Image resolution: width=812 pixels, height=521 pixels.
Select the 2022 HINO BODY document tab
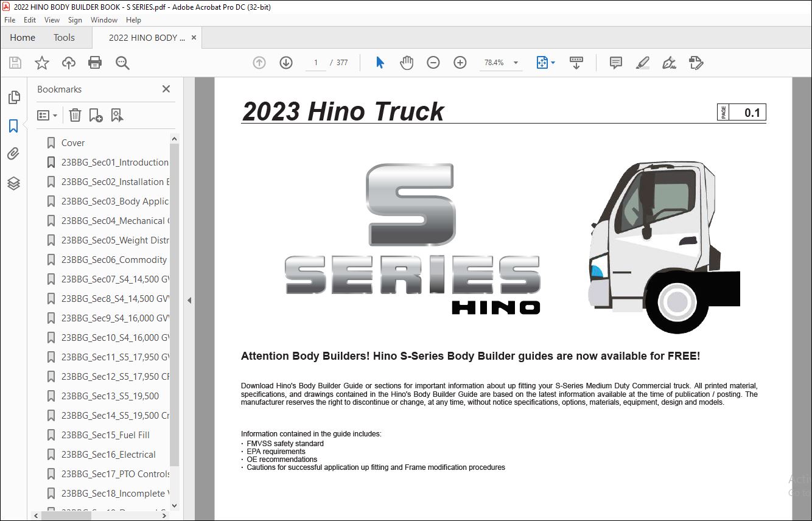[147, 37]
